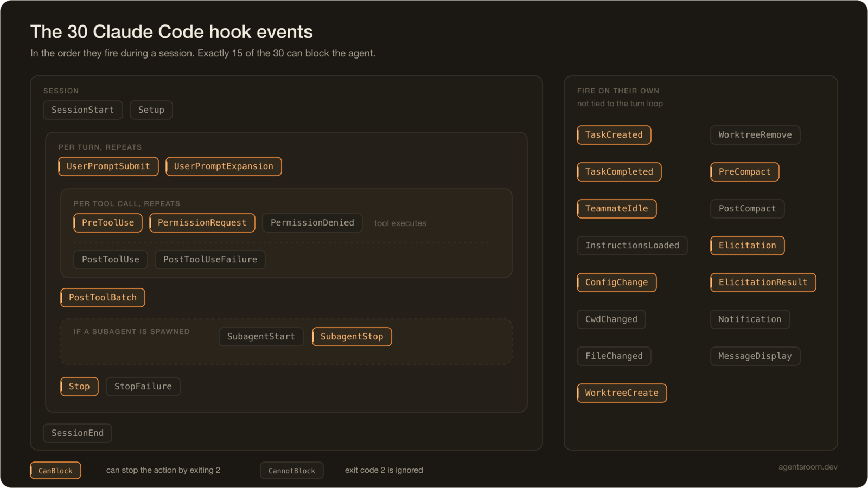Click the CanBlock legend chip
The height and width of the screenshot is (488, 868).
(56, 471)
